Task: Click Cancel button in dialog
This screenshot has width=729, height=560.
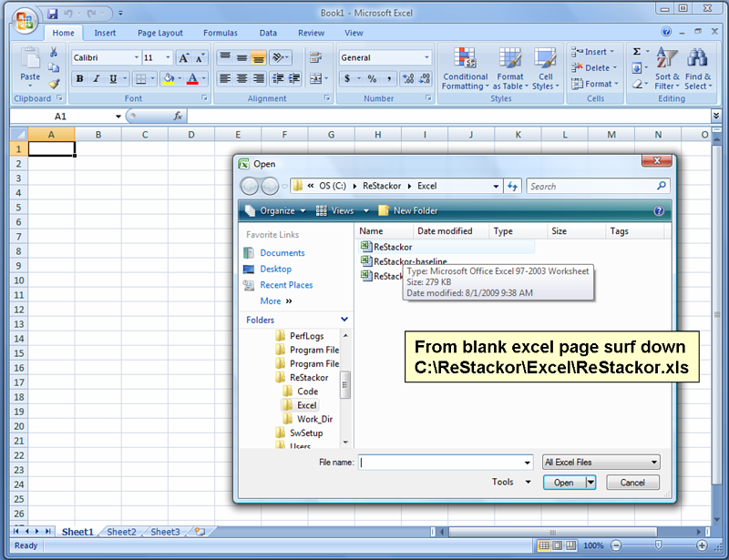Action: (632, 483)
